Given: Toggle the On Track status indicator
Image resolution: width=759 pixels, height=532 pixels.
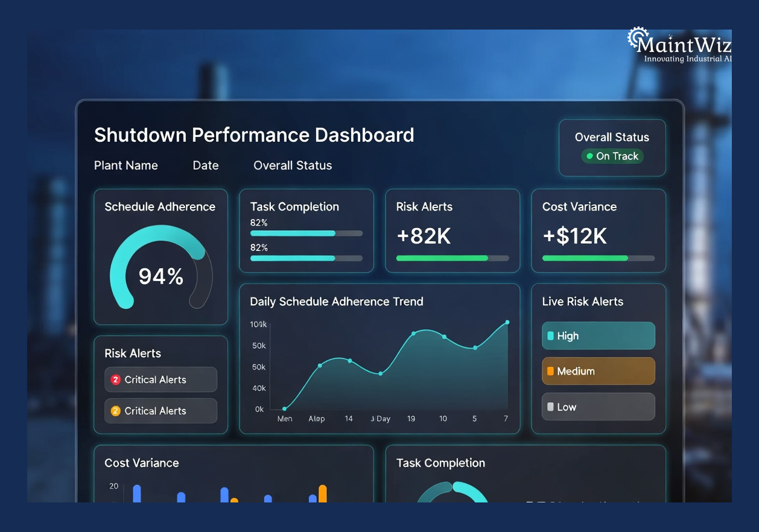Looking at the screenshot, I should coord(612,156).
